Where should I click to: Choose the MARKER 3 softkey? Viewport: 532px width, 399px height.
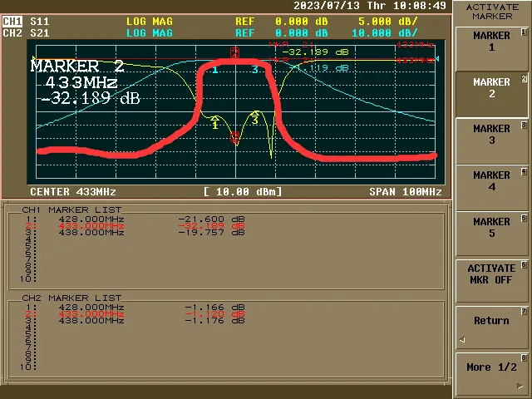pos(491,135)
